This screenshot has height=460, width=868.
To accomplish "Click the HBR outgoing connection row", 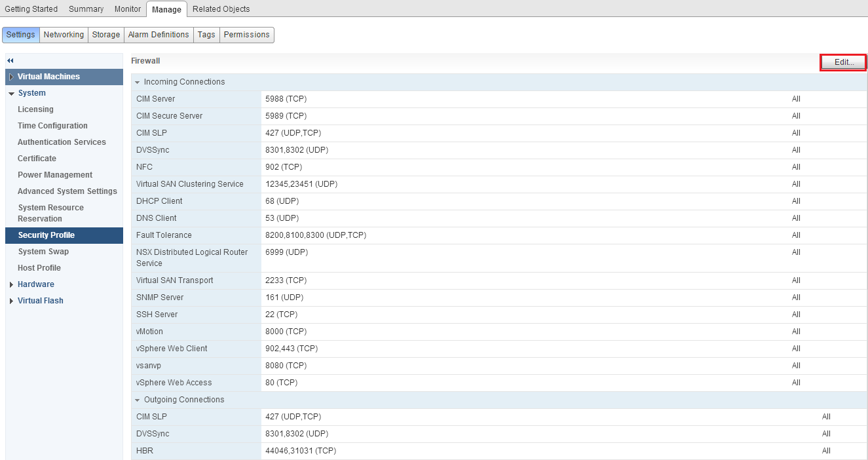I will coord(499,451).
